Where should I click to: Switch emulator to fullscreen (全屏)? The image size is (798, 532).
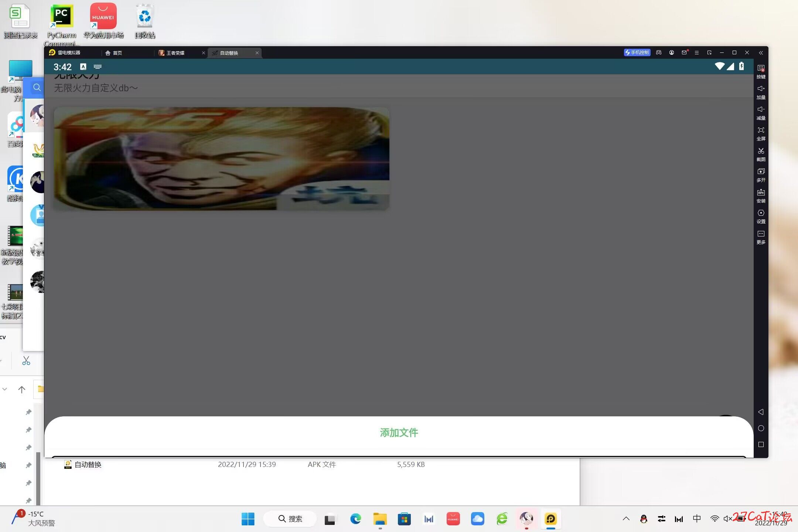tap(761, 133)
